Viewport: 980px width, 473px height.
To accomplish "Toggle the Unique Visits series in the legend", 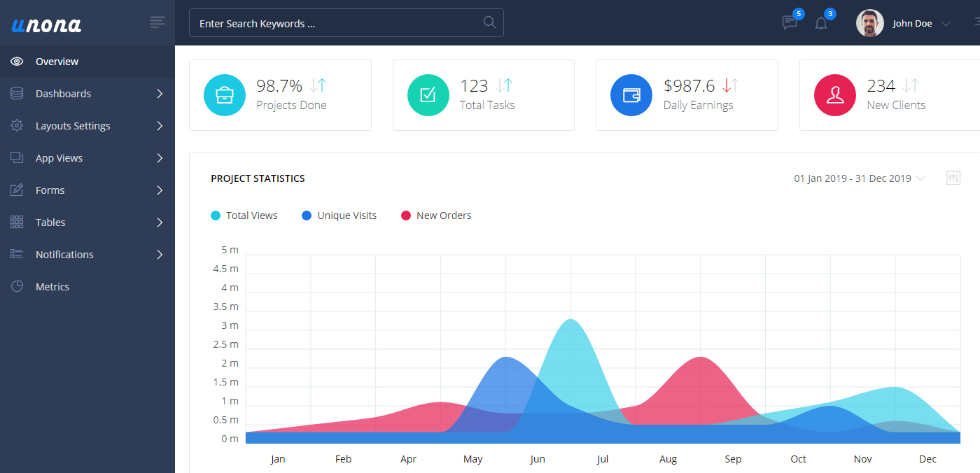I will click(339, 215).
